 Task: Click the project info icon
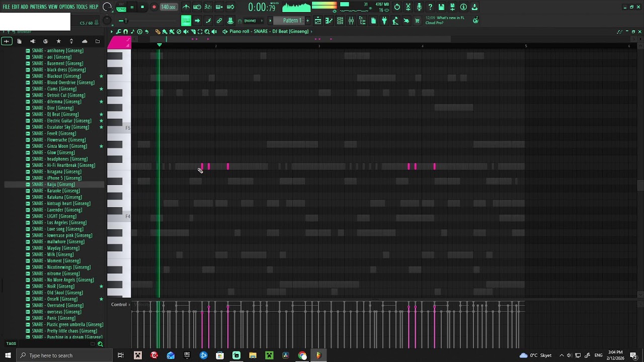coord(463,7)
